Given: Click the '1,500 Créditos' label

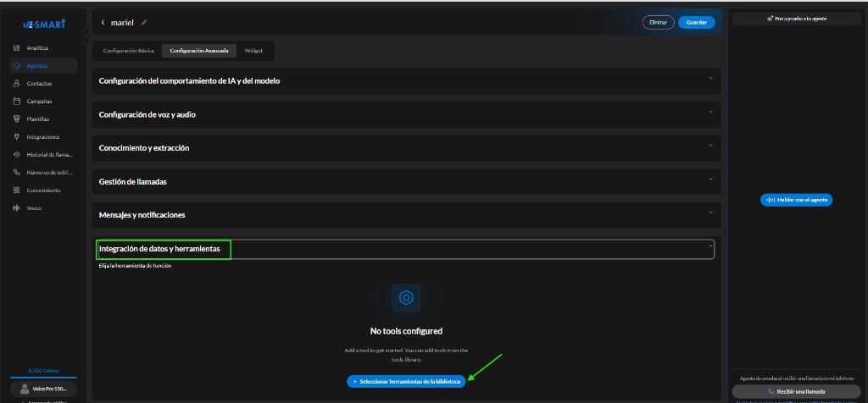Looking at the screenshot, I should pos(43,370).
